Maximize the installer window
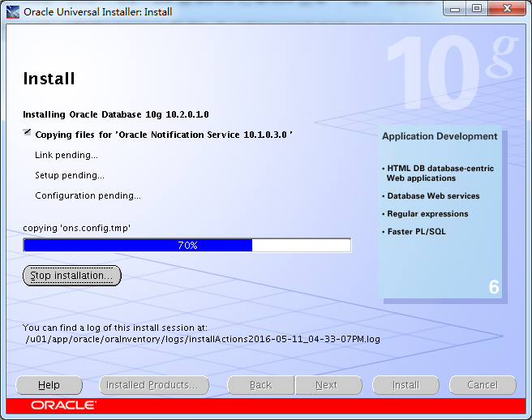This screenshot has height=420, width=532. [477, 9]
